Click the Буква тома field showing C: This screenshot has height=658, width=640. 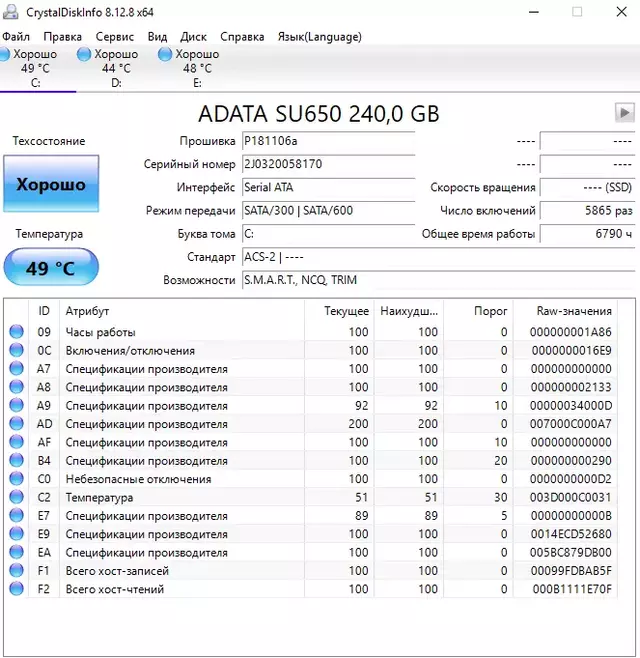point(329,234)
